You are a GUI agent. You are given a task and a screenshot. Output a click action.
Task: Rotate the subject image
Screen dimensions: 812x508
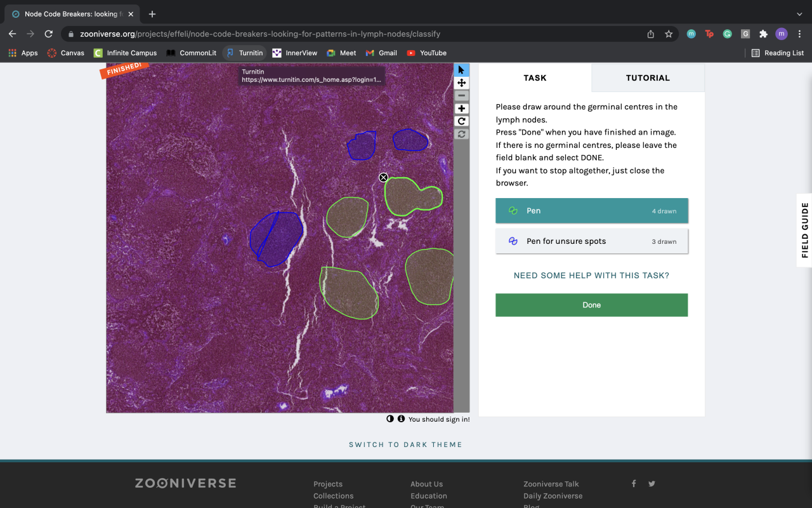click(461, 121)
